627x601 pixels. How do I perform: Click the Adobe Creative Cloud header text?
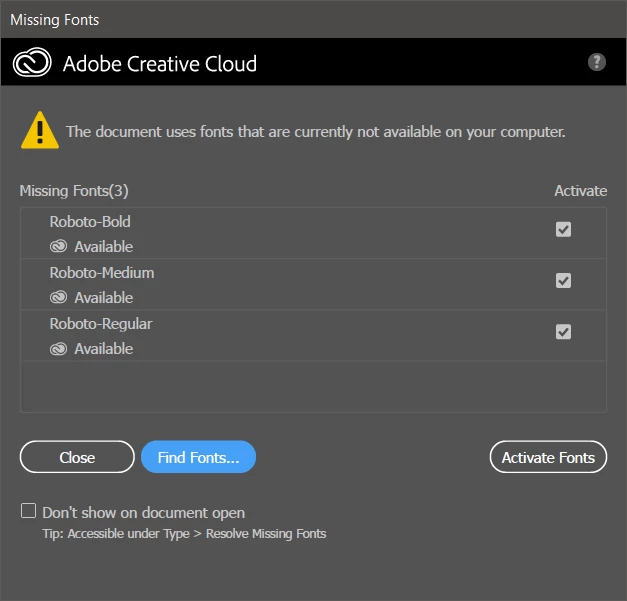pos(160,64)
